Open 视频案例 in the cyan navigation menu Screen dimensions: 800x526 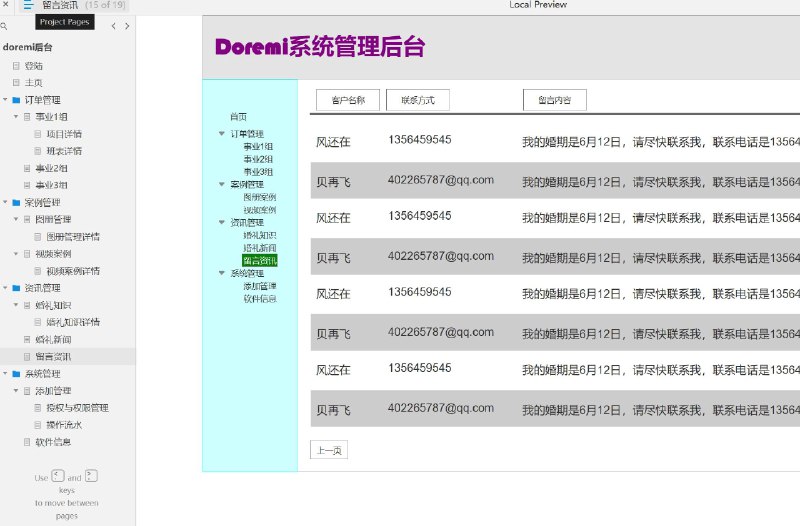click(x=260, y=210)
